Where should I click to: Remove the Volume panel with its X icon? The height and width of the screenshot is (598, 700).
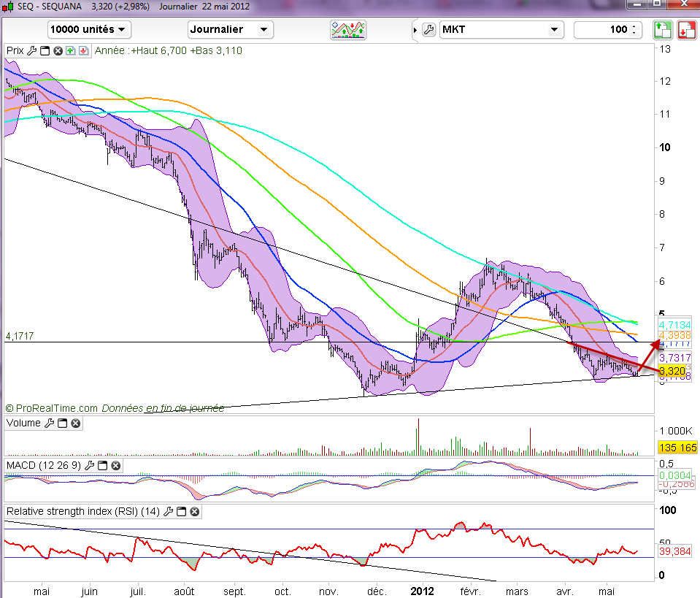[x=75, y=423]
